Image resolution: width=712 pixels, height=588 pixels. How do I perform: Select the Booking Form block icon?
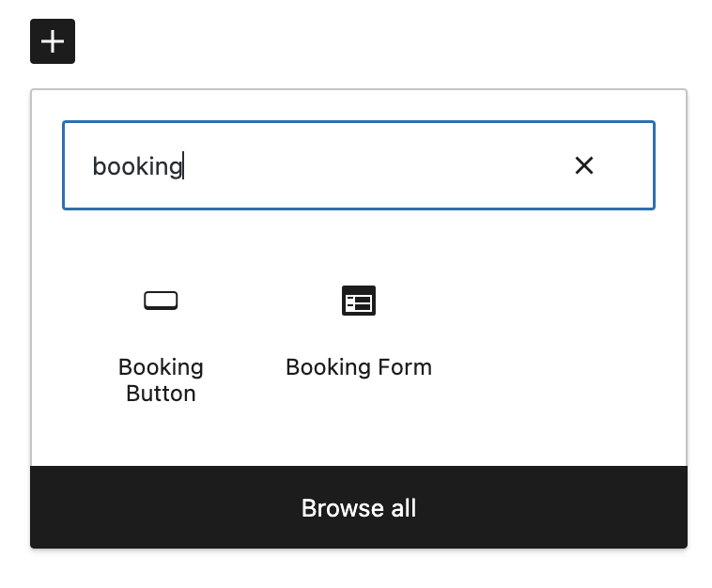358,301
